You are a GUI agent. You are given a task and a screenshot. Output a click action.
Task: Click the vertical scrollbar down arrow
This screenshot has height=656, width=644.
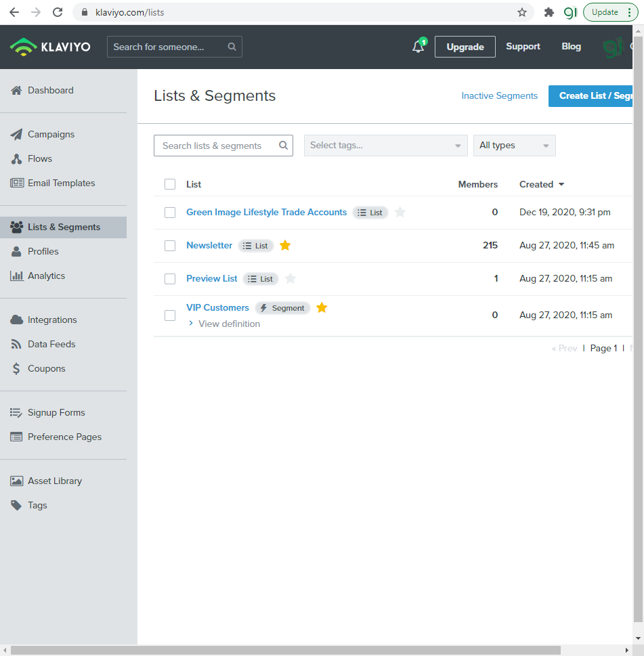[x=638, y=638]
